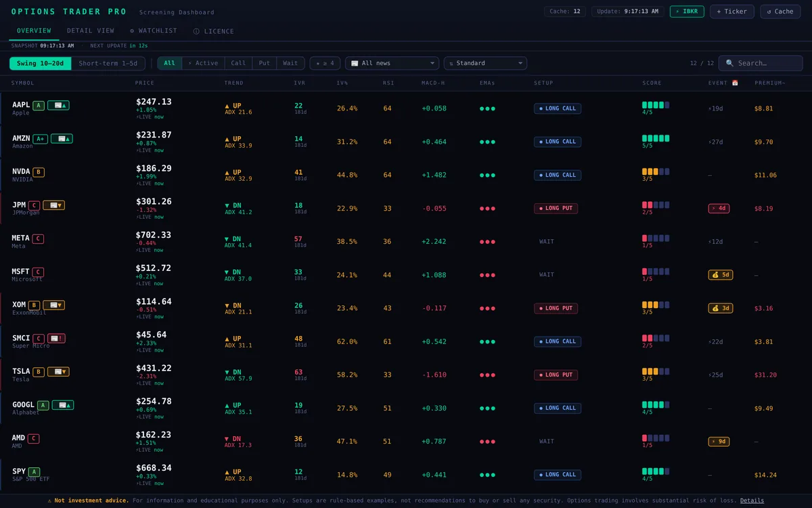Sort by the MACD-H column header

pyautogui.click(x=434, y=83)
